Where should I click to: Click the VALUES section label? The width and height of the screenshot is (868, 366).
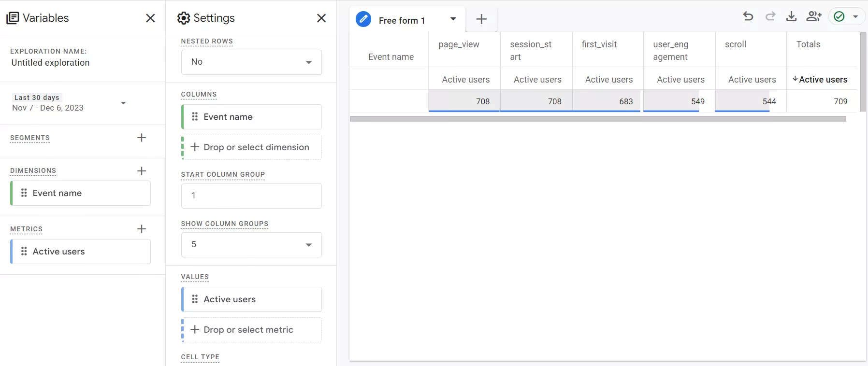(x=195, y=277)
